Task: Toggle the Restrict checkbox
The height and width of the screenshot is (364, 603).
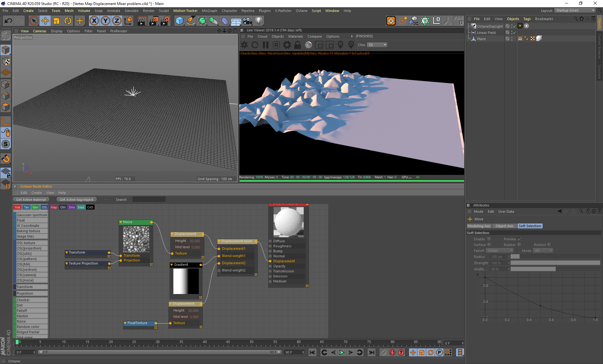Action: [549, 245]
